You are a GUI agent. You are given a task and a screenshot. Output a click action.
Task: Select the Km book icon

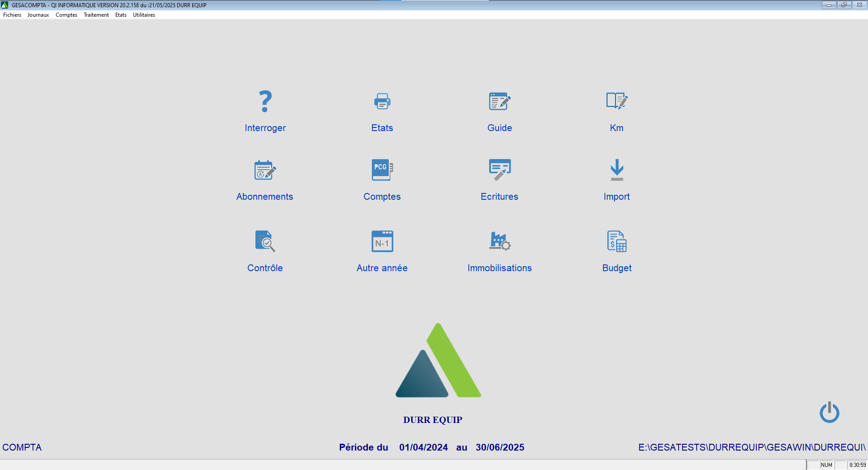(x=617, y=101)
